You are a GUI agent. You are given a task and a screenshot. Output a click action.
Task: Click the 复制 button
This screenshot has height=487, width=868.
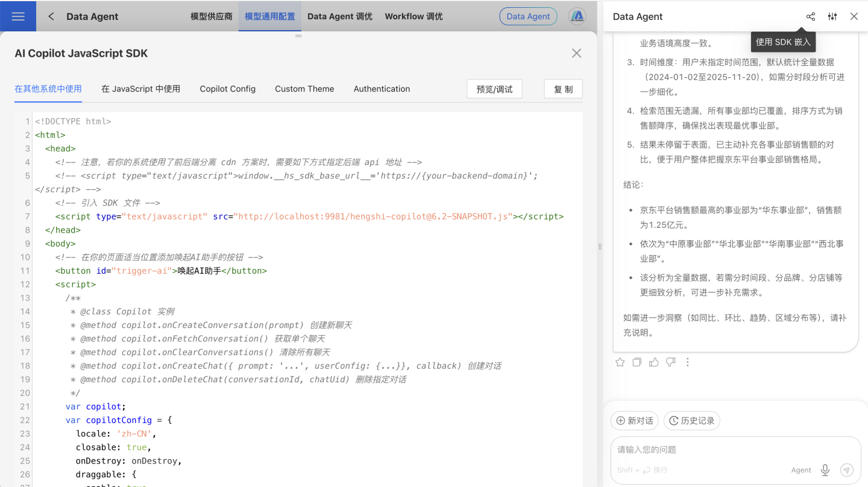point(563,89)
